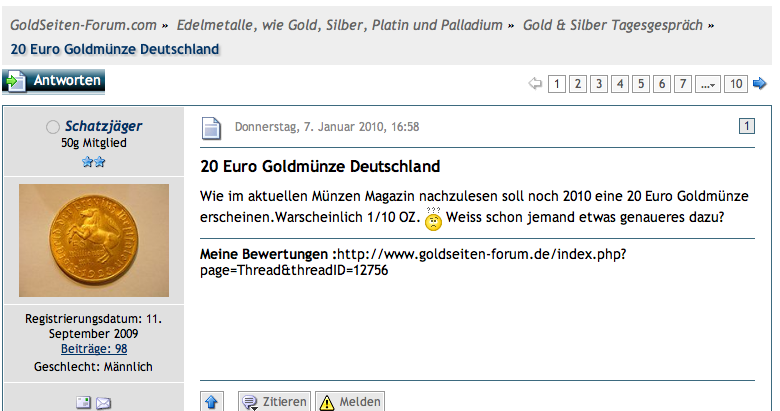
Task: Open page 2 of thread
Action: coord(578,84)
